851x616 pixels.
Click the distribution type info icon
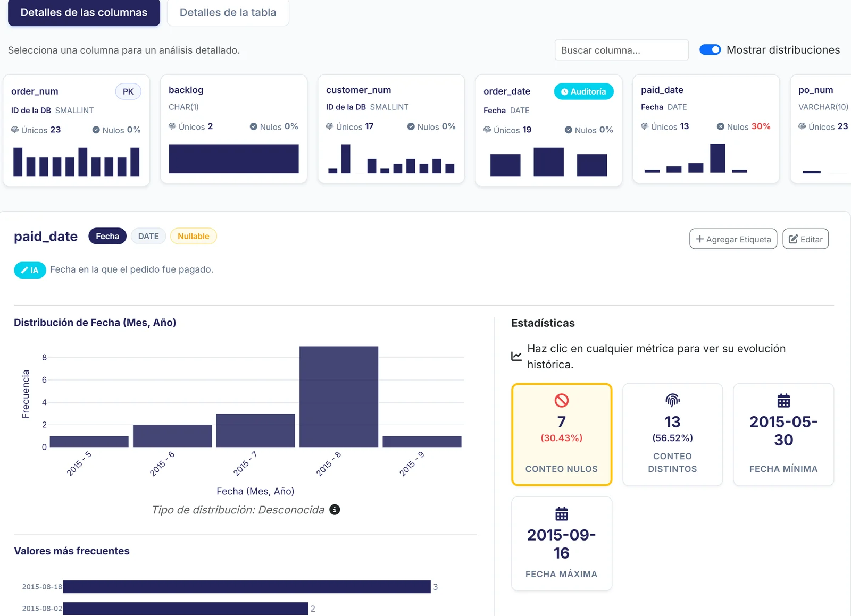335,510
